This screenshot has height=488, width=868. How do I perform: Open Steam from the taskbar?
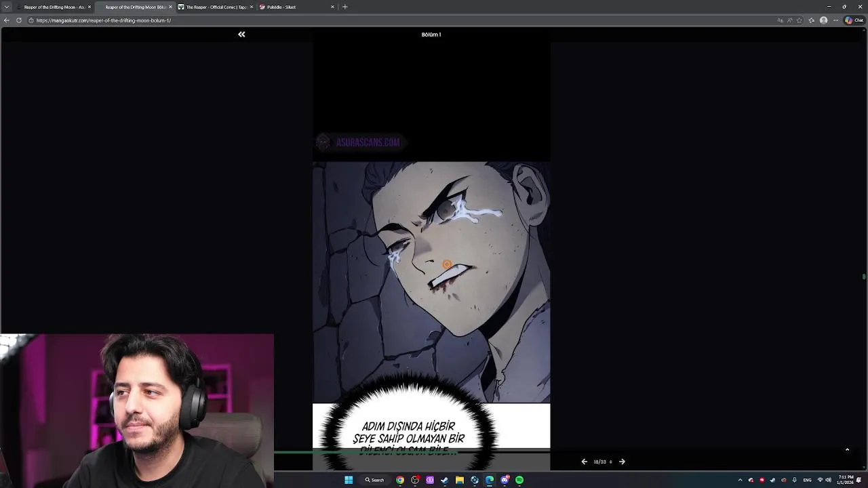click(445, 480)
